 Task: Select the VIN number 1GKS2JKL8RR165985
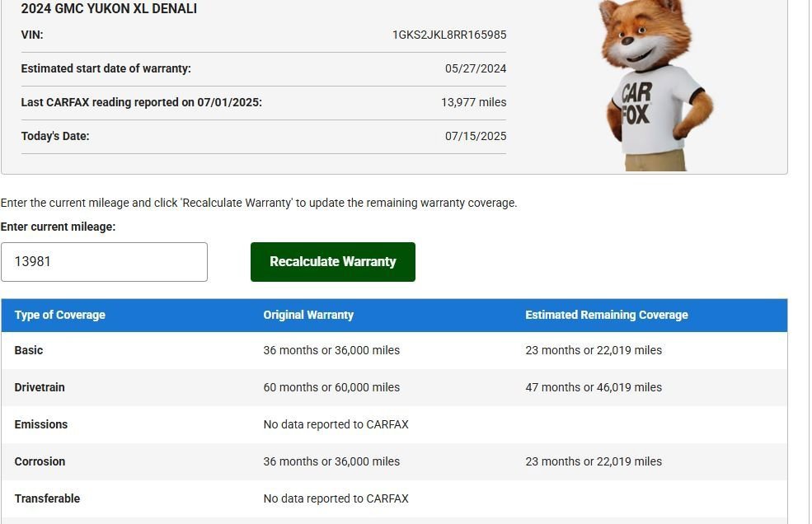click(x=449, y=35)
